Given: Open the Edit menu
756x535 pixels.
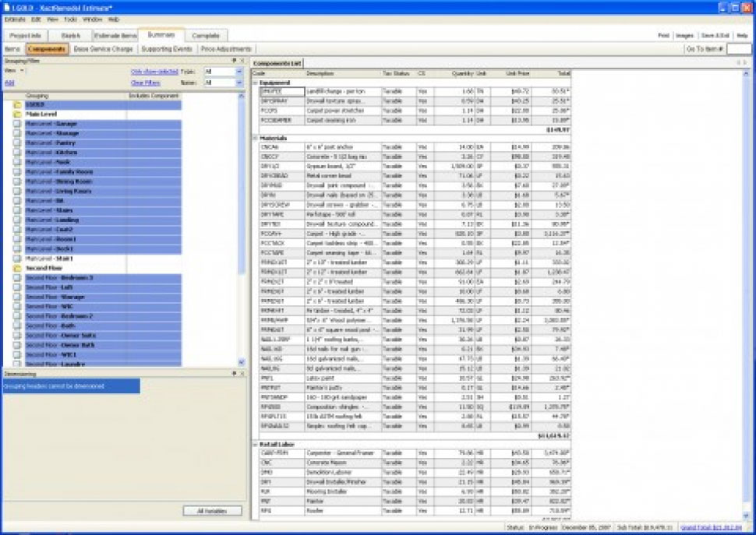Looking at the screenshot, I should click(36, 19).
